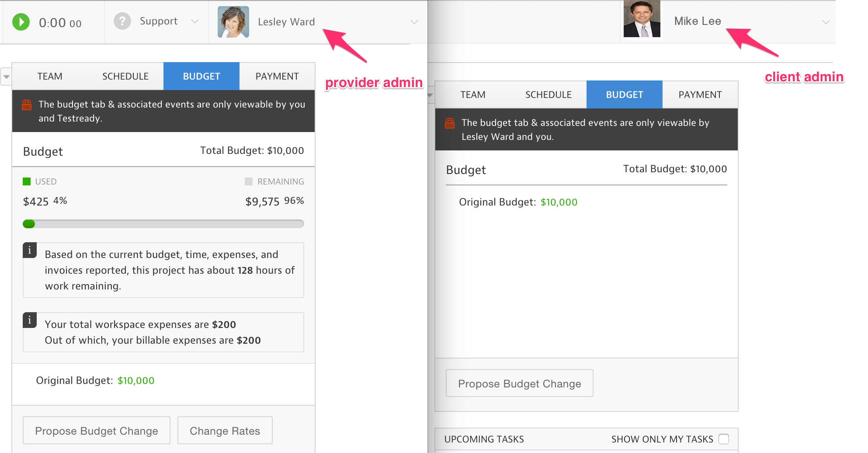The height and width of the screenshot is (453, 868).
Task: Click the green USED legend square
Action: coord(27,181)
